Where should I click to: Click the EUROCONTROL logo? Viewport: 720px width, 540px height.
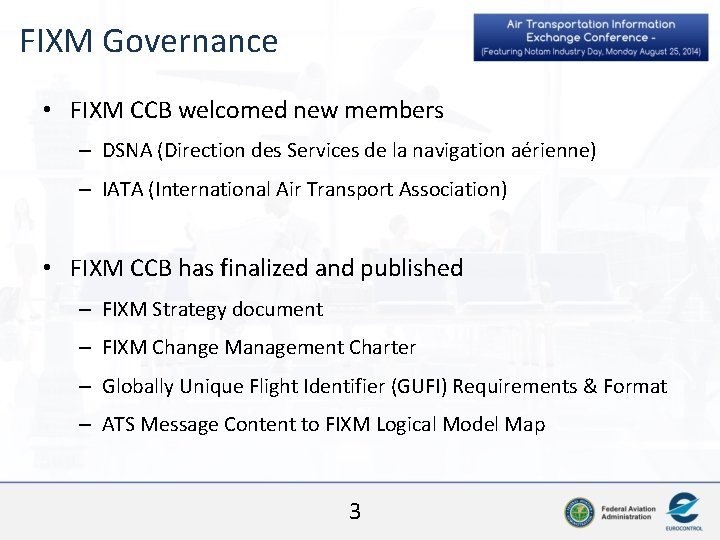[684, 512]
